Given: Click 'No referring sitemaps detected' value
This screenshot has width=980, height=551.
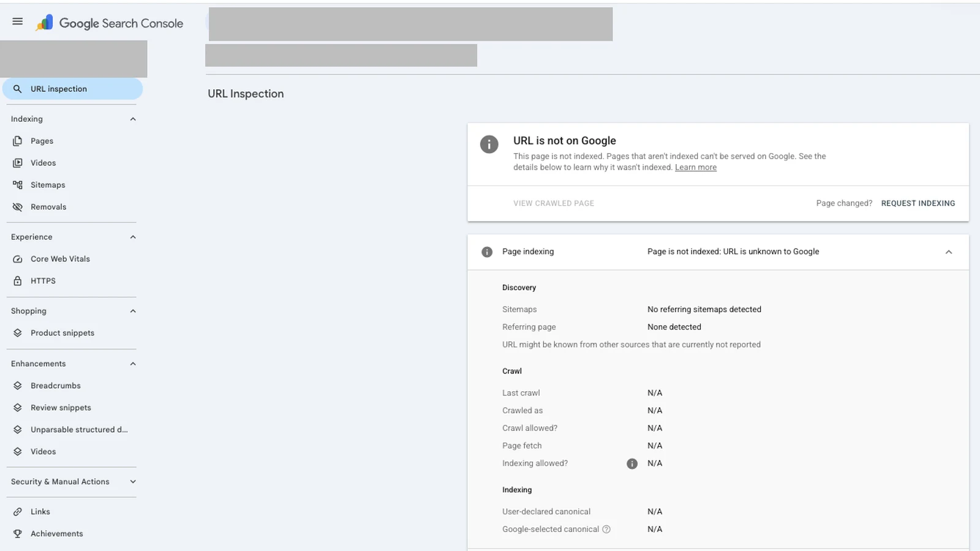Looking at the screenshot, I should (x=704, y=310).
